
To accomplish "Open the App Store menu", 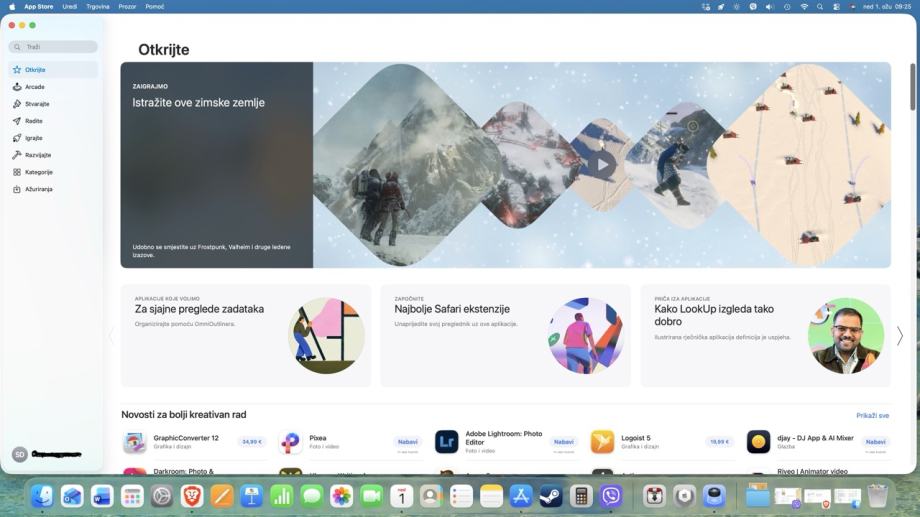I will (x=39, y=6).
